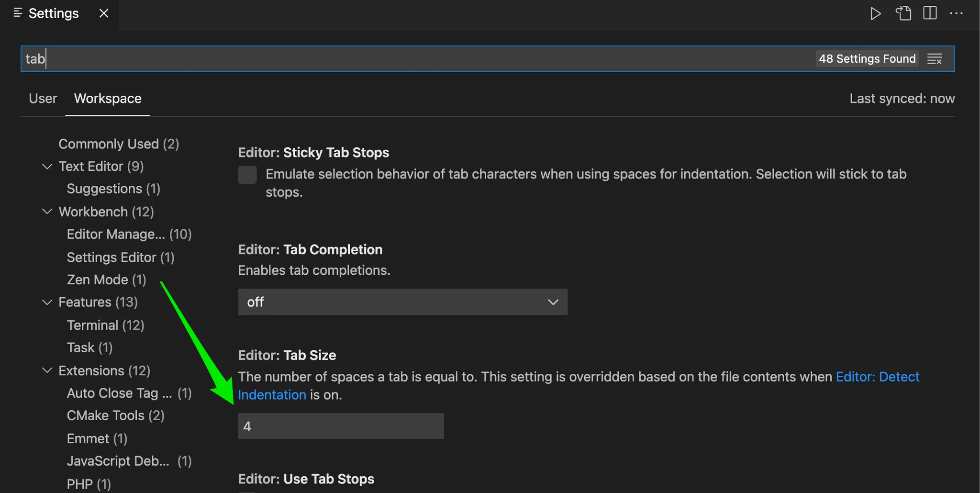The image size is (980, 493).
Task: Follow the Editor: Detect Indentation link
Action: pyautogui.click(x=877, y=377)
